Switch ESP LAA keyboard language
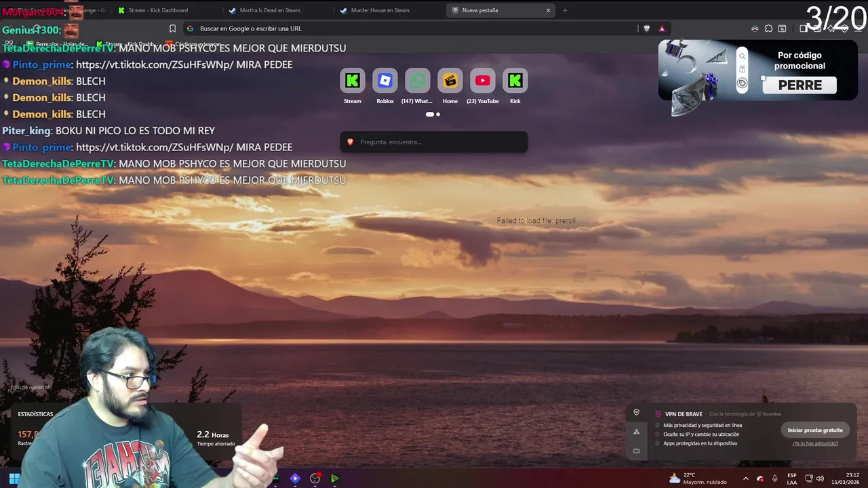 [x=792, y=479]
